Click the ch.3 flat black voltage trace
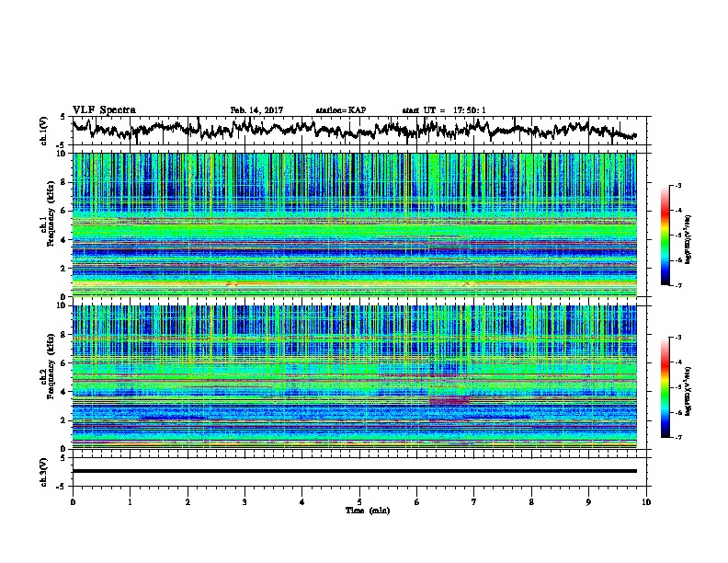This screenshot has width=728, height=563. tap(354, 471)
